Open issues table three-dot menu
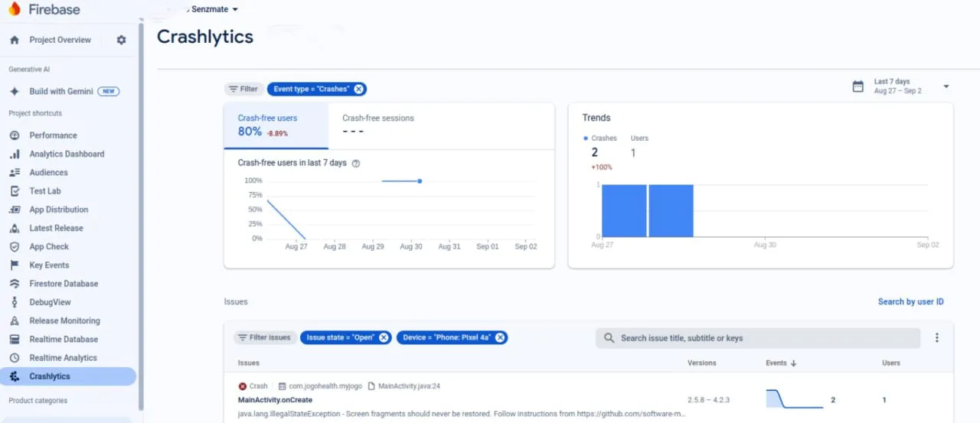The width and height of the screenshot is (980, 423). click(x=936, y=337)
